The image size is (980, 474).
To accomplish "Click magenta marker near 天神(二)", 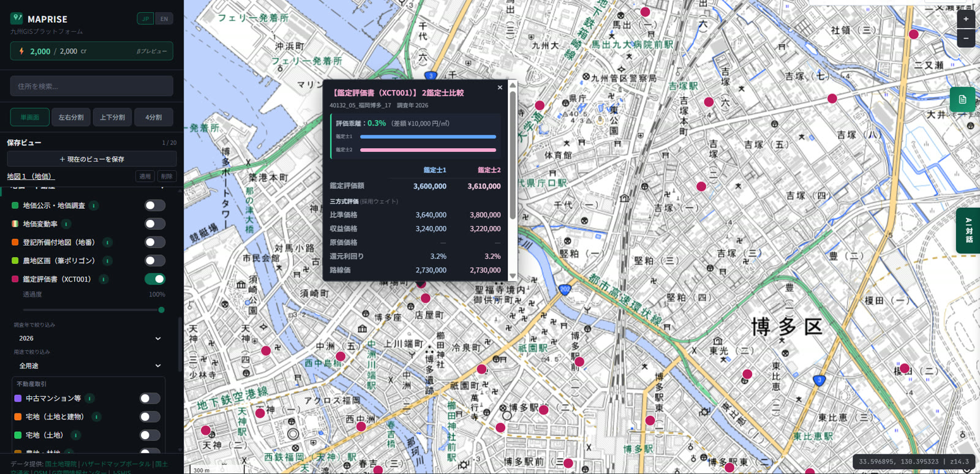I will [x=206, y=431].
